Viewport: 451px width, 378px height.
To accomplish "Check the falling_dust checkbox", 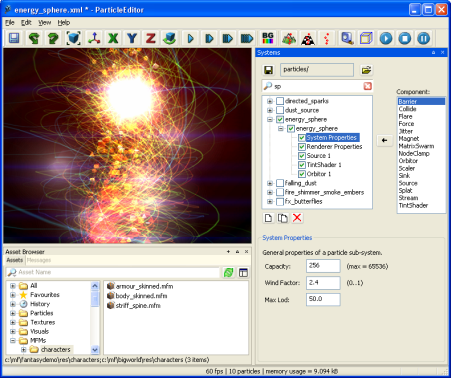I will (280, 183).
